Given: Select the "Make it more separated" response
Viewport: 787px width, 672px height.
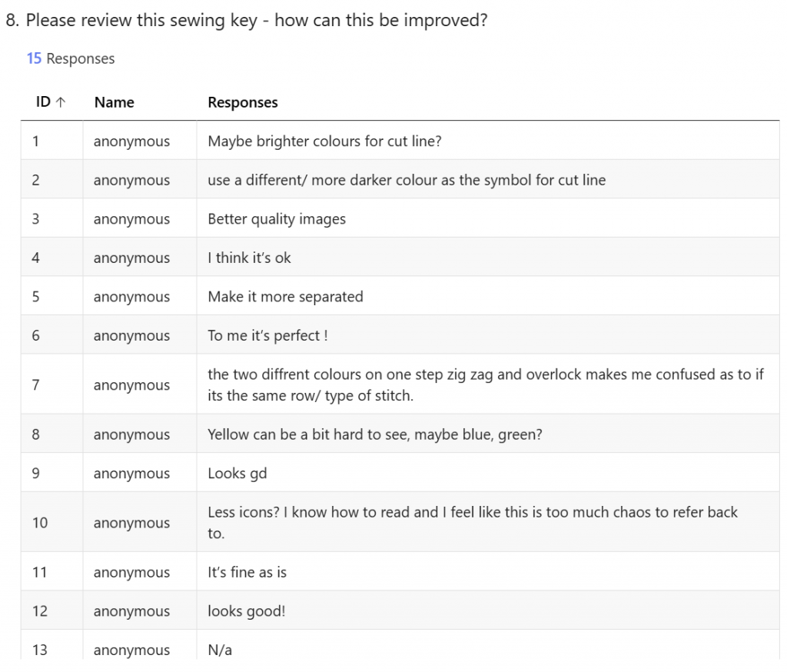Looking at the screenshot, I should [x=285, y=297].
